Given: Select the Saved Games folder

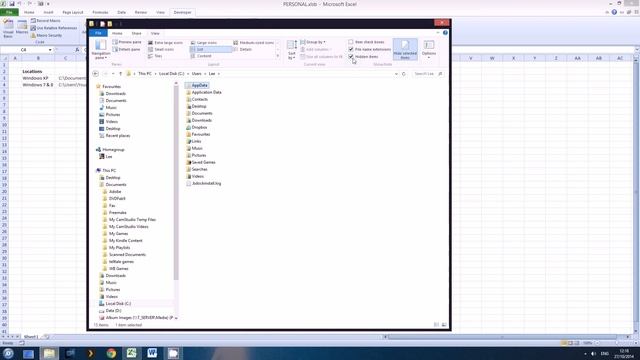Looking at the screenshot, I should point(201,162).
